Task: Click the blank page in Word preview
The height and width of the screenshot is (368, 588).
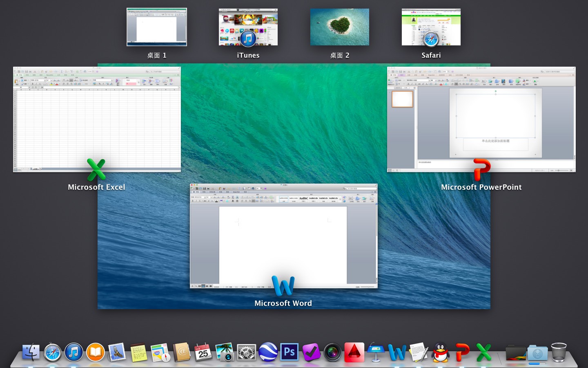Action: tap(283, 245)
